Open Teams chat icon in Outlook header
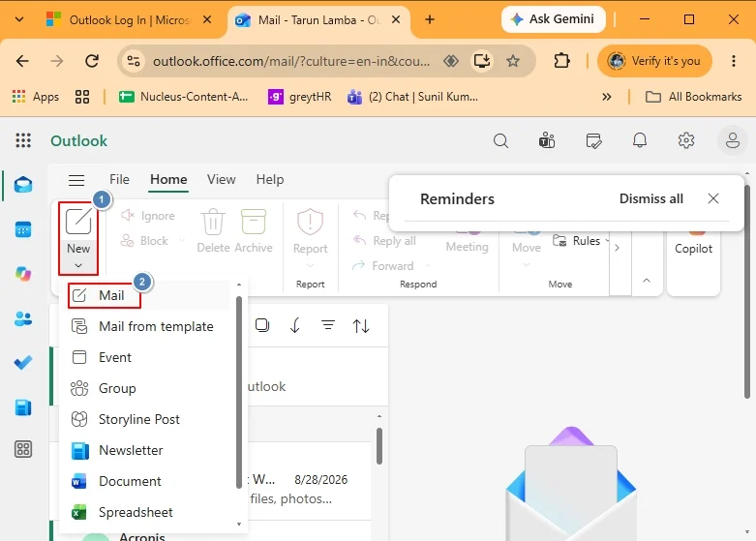 click(547, 140)
